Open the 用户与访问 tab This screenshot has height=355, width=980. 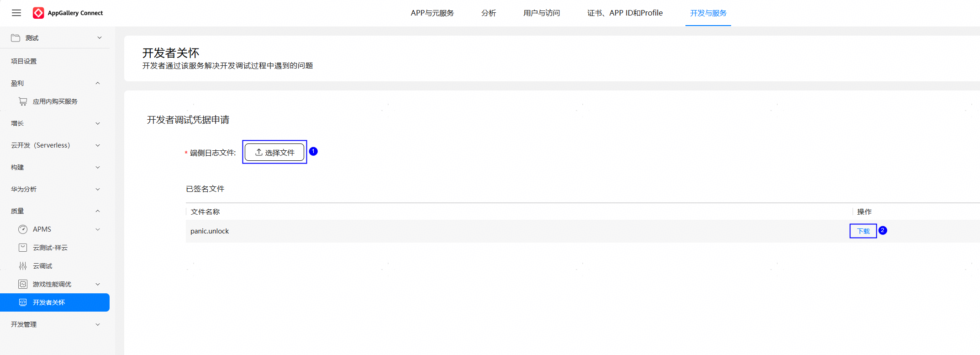point(542,13)
